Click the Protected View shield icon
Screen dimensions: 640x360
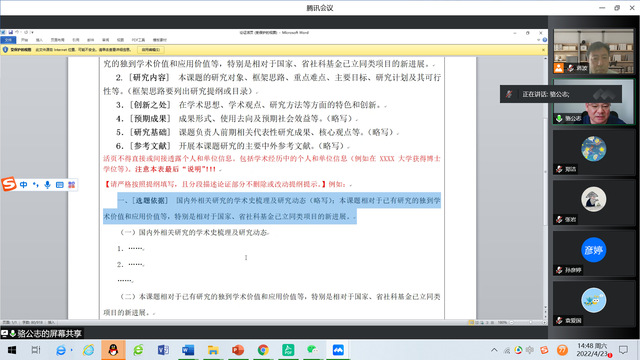(x=5, y=50)
